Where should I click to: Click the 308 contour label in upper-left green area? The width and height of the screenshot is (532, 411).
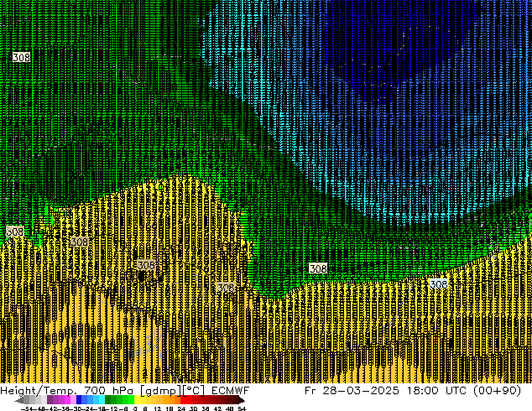click(21, 57)
